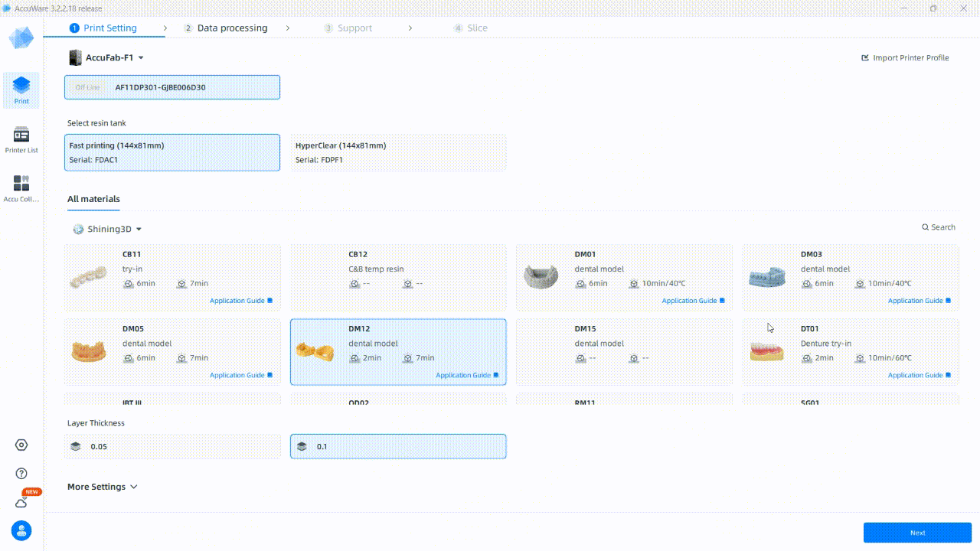Select the DM12 dental model card
Image resolution: width=980 pixels, height=551 pixels.
398,352
